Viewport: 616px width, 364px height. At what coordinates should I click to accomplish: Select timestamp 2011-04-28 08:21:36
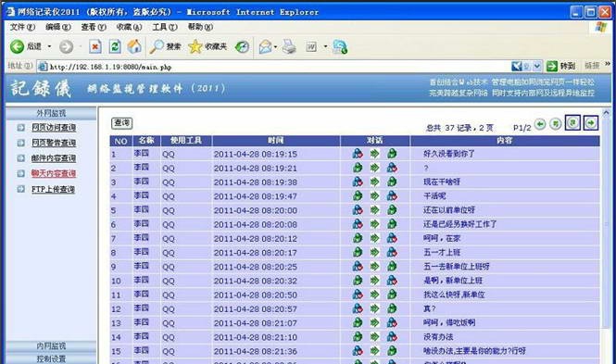(x=256, y=351)
